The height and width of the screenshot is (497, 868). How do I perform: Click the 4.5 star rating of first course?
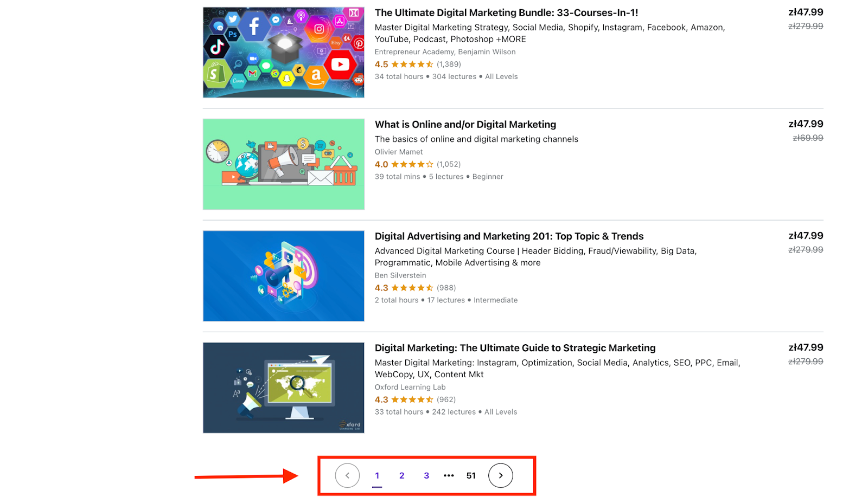click(412, 64)
